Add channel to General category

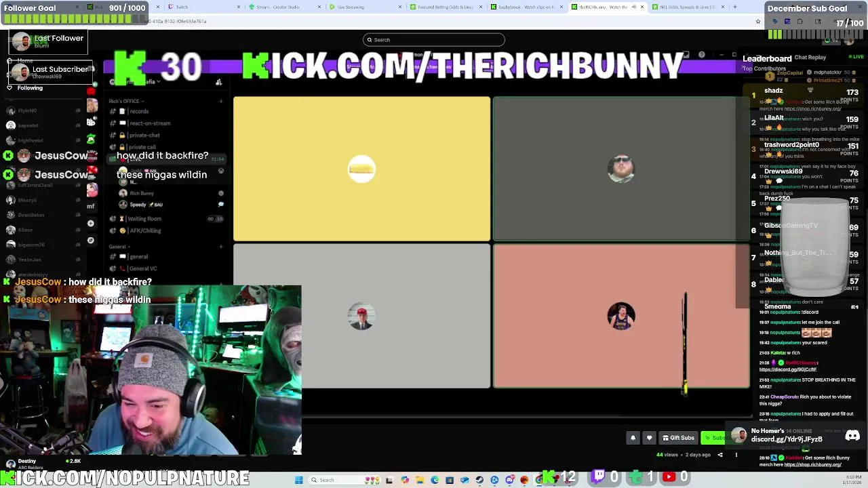coord(220,247)
